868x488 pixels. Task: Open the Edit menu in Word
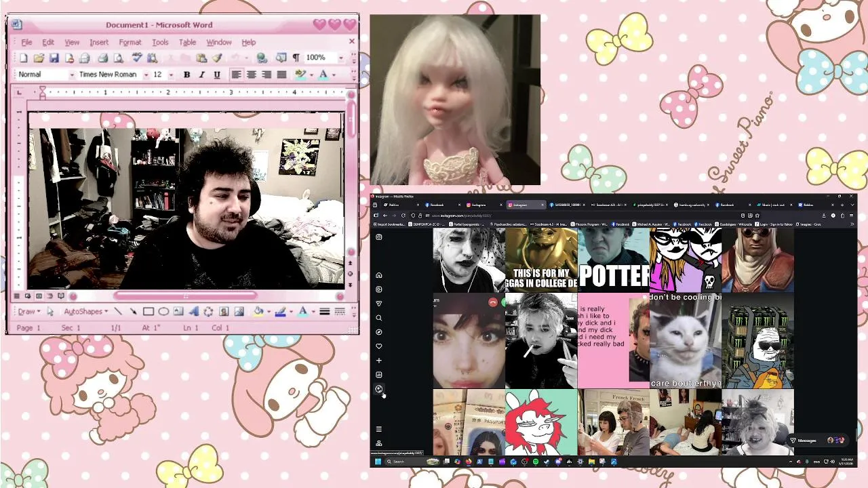click(48, 42)
